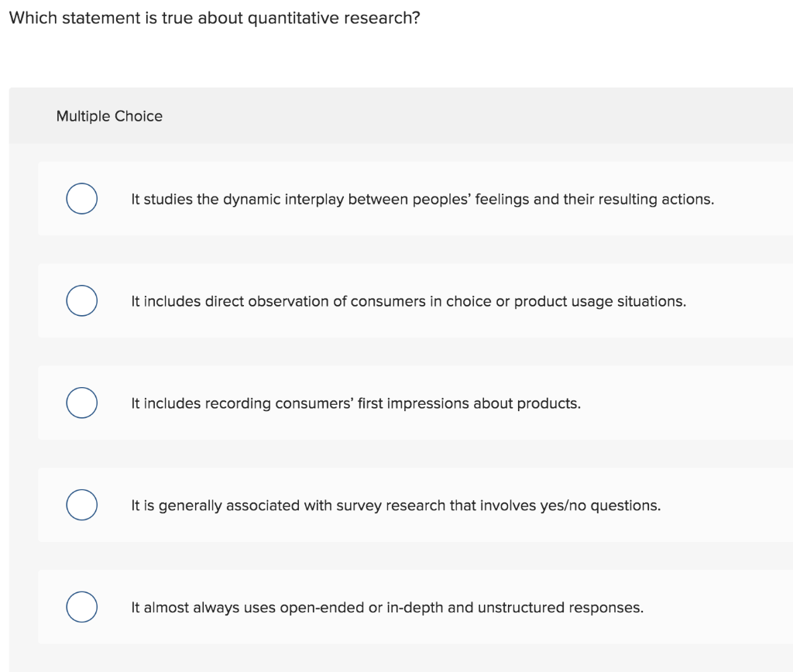This screenshot has width=793, height=672.
Task: Select the second answer option's radio circle
Action: pyautogui.click(x=81, y=300)
